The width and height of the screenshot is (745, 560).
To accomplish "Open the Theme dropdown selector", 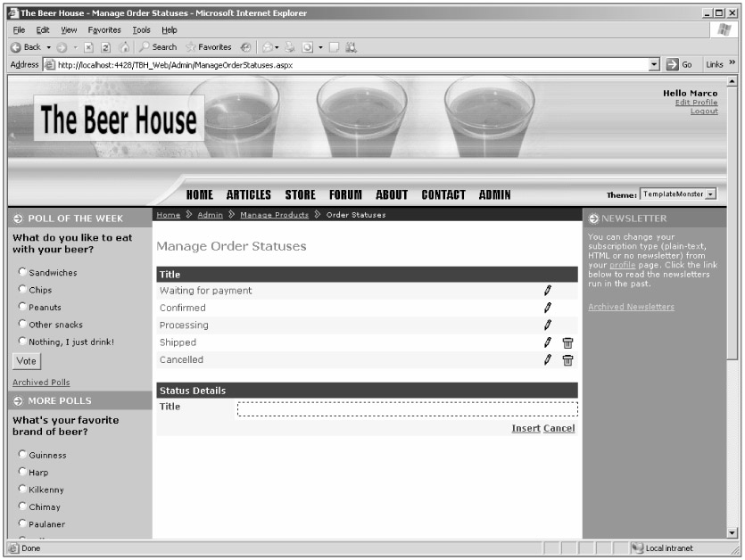I will tap(710, 194).
